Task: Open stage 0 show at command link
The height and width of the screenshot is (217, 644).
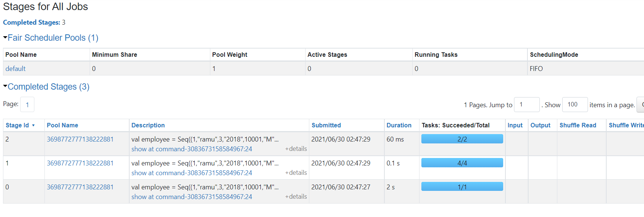Action: click(x=192, y=197)
